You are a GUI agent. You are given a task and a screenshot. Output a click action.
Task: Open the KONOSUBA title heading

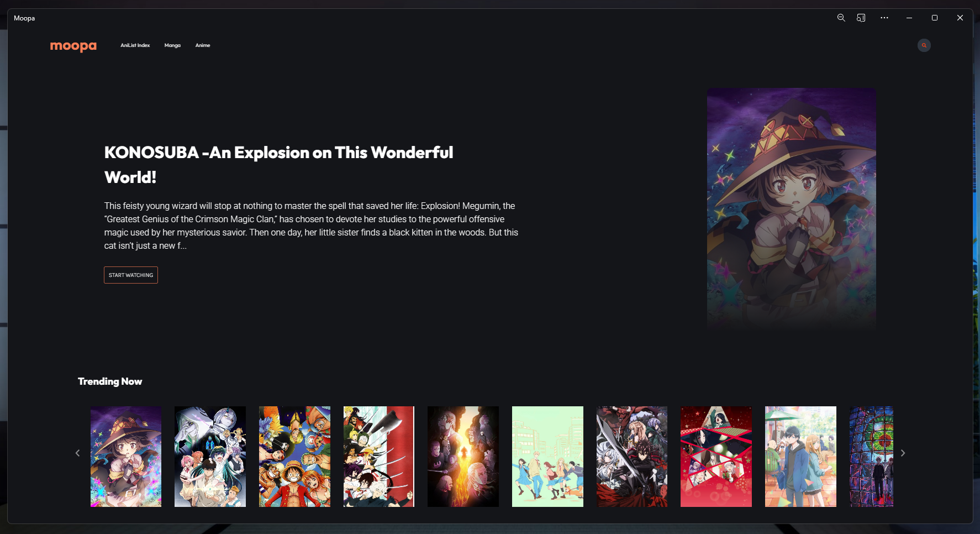pos(278,165)
